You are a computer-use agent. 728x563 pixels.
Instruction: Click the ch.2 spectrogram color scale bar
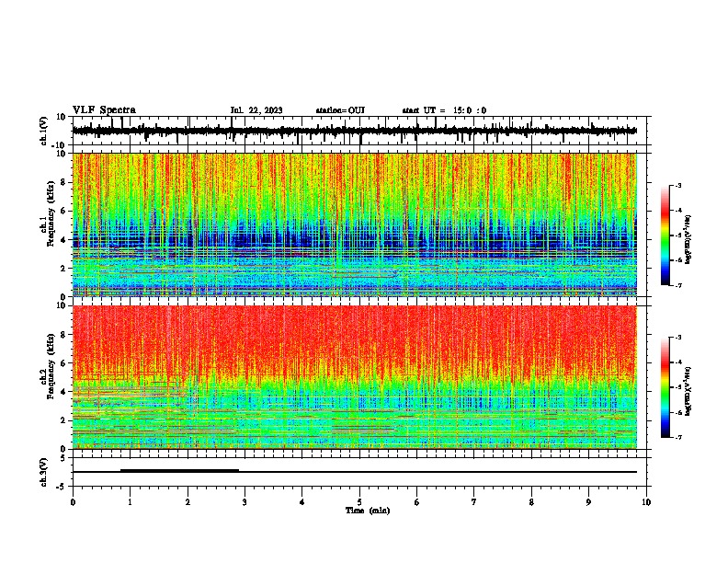tap(665, 387)
